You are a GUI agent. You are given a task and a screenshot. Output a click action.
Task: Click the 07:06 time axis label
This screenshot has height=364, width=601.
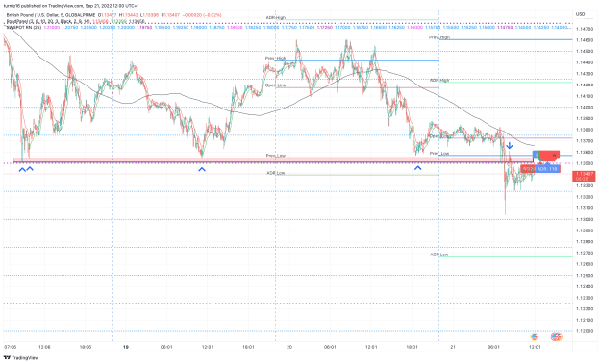[11, 347]
